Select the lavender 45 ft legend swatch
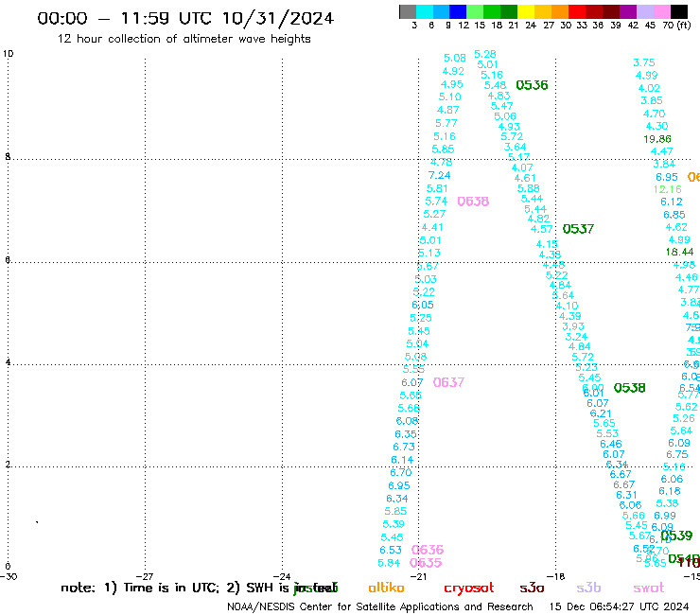Viewport: 700px width, 615px height. tap(644, 11)
